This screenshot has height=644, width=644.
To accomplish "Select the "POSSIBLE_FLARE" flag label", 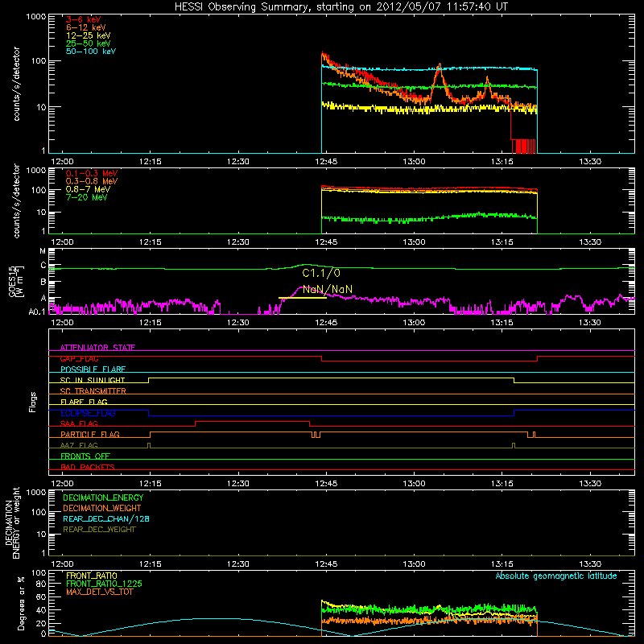I will 93,369.
